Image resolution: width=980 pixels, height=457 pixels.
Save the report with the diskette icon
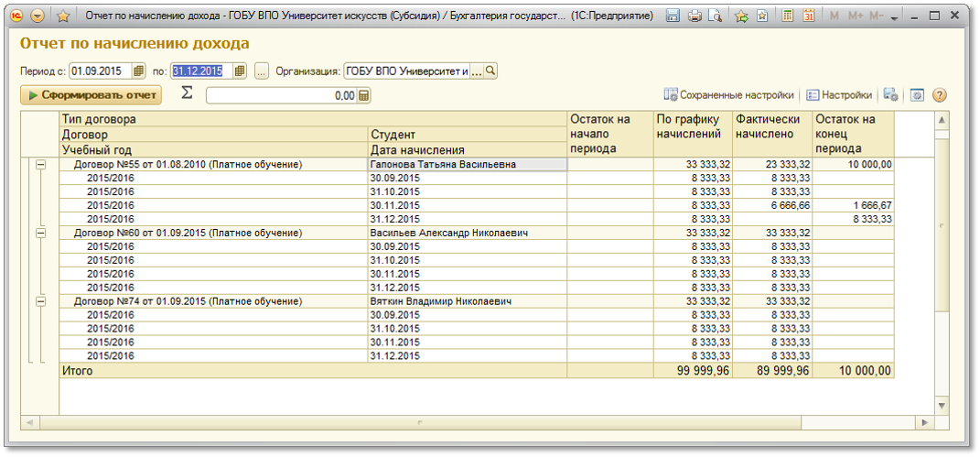(x=673, y=16)
